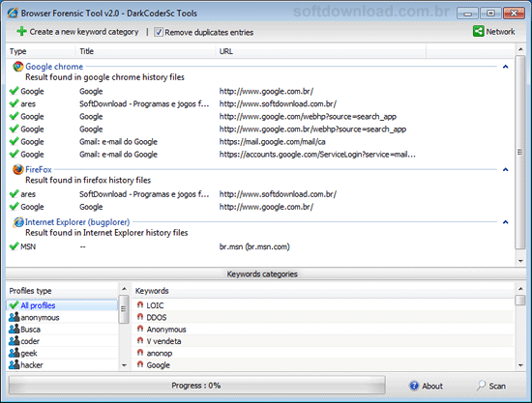
Task: Click the Gmail title of the mail.google.com row
Action: coord(118,142)
